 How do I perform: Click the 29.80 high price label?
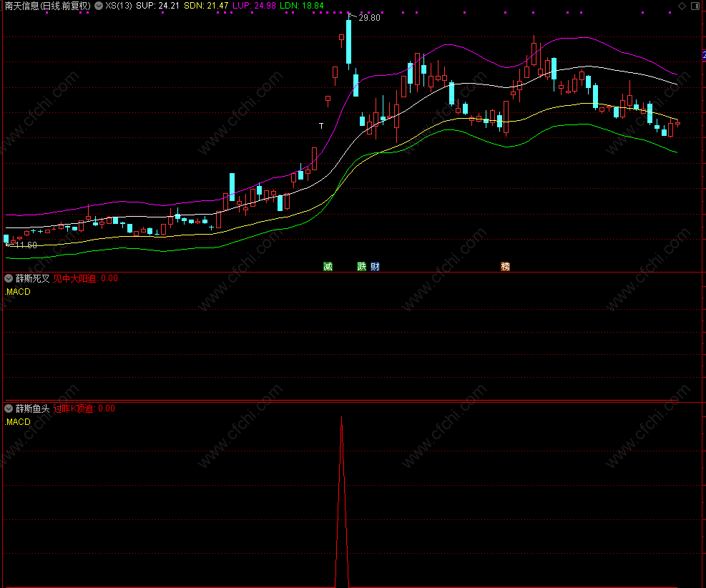click(x=369, y=18)
